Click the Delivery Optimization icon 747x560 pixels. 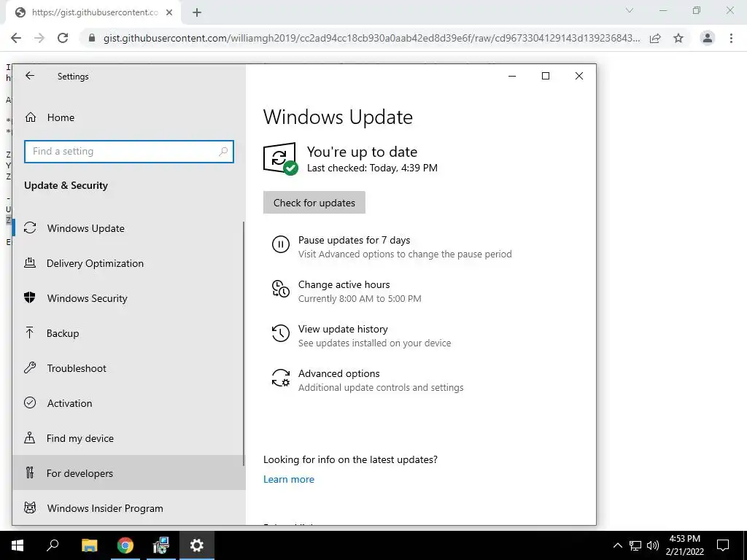pyautogui.click(x=30, y=262)
